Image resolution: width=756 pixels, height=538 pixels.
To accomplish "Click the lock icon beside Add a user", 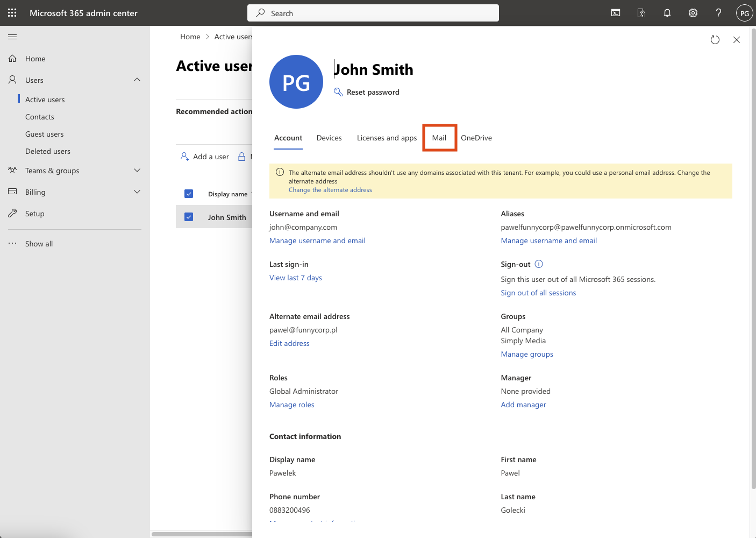I will [x=242, y=157].
